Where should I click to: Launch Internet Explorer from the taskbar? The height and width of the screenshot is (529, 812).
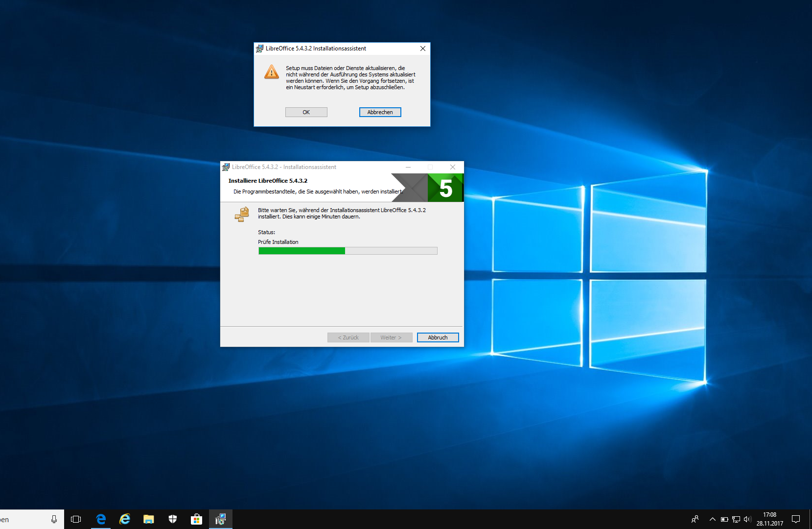click(125, 519)
